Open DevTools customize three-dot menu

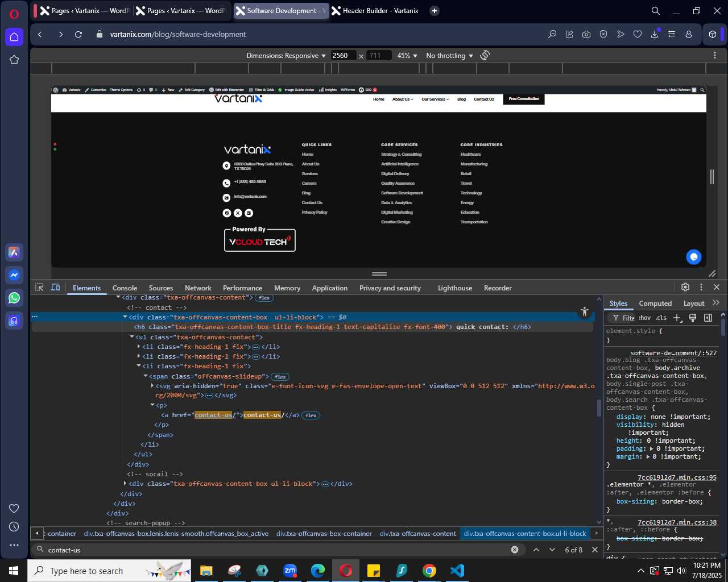tap(701, 288)
